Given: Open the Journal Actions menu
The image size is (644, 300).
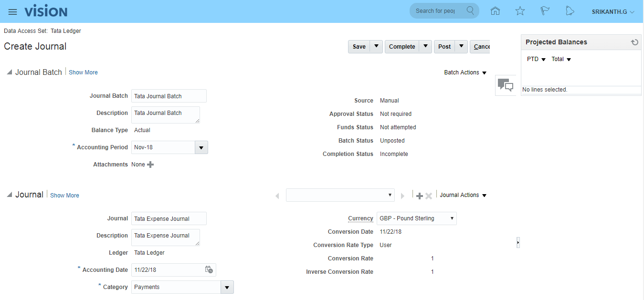Looking at the screenshot, I should [x=463, y=195].
